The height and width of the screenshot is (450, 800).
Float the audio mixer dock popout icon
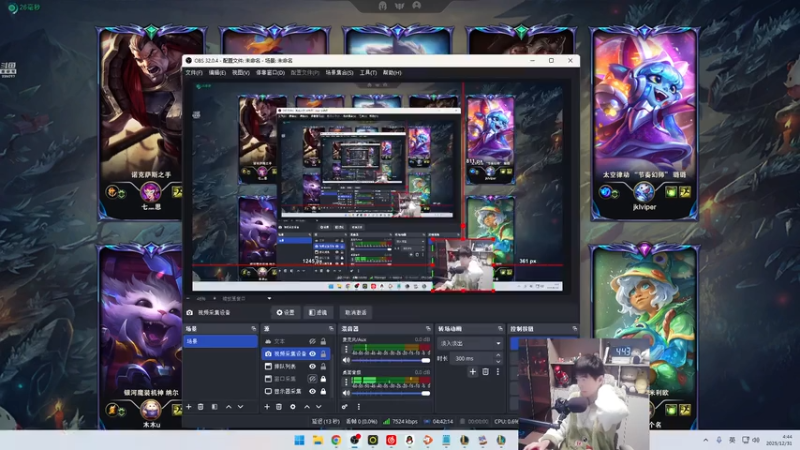pos(428,329)
